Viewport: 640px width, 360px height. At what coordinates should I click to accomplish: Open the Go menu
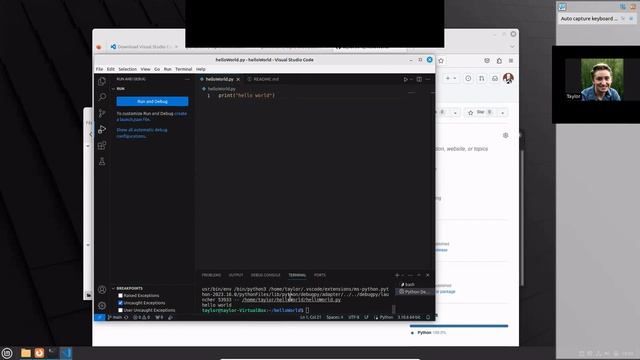tap(157, 69)
